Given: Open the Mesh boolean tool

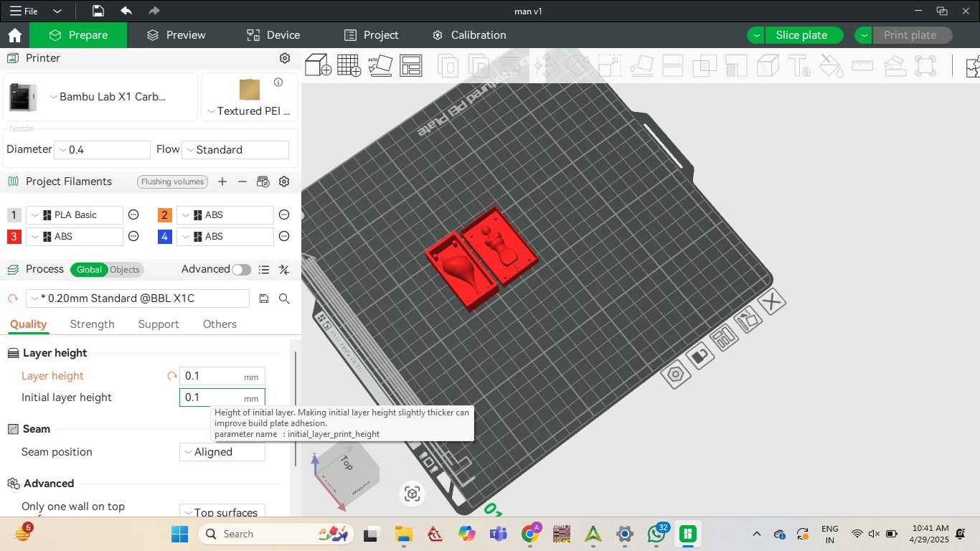Looking at the screenshot, I should [704, 67].
